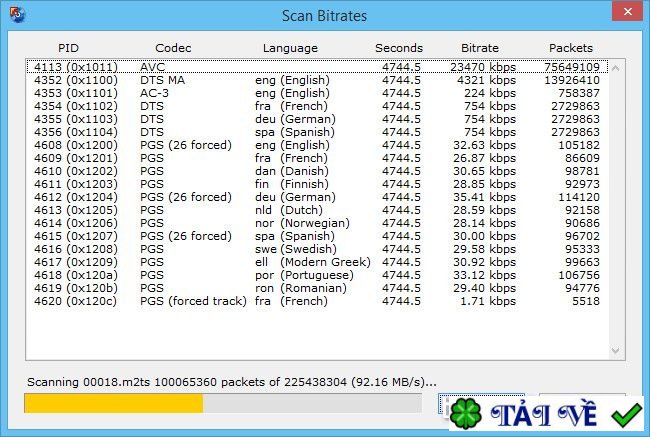Select the 4613 (0x1205) Dutch row
Screen dimensions: 650x437
click(x=317, y=210)
